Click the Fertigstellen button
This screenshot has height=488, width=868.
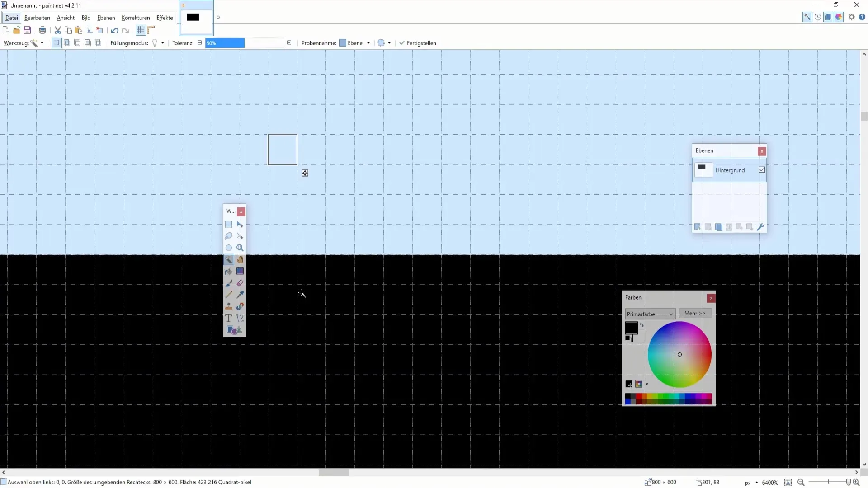[x=417, y=43]
